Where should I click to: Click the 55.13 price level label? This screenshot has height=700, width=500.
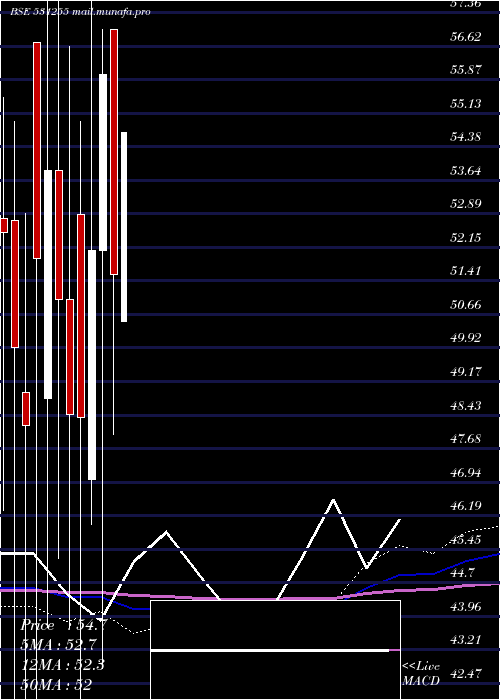point(465,104)
